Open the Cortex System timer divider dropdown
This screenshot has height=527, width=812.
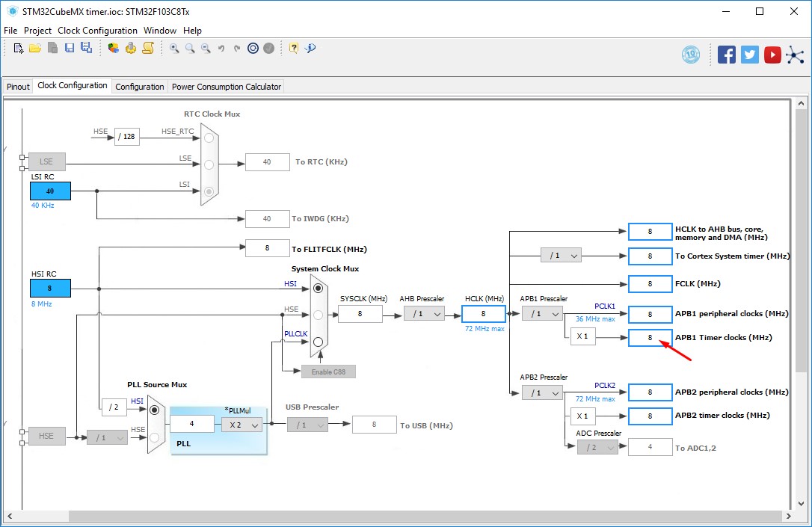pyautogui.click(x=561, y=255)
